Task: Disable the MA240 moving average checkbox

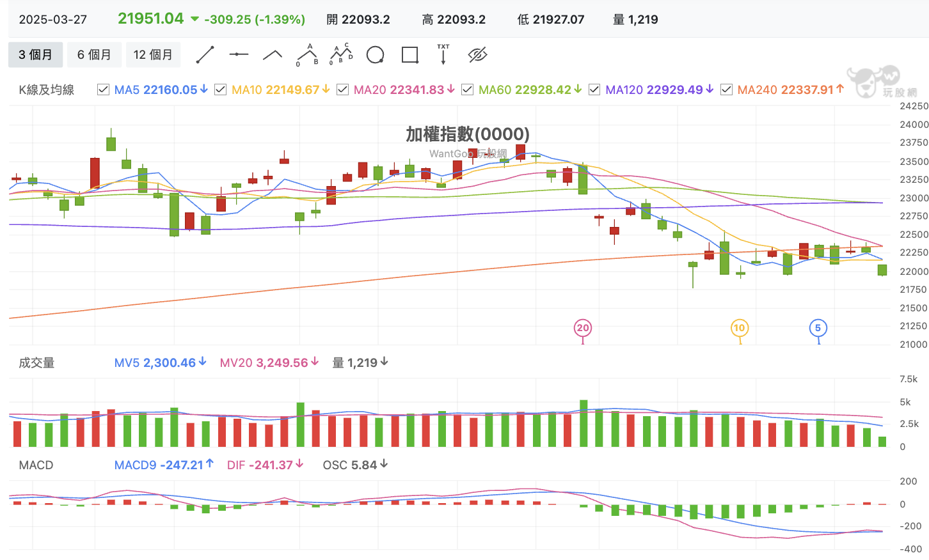Action: click(726, 89)
